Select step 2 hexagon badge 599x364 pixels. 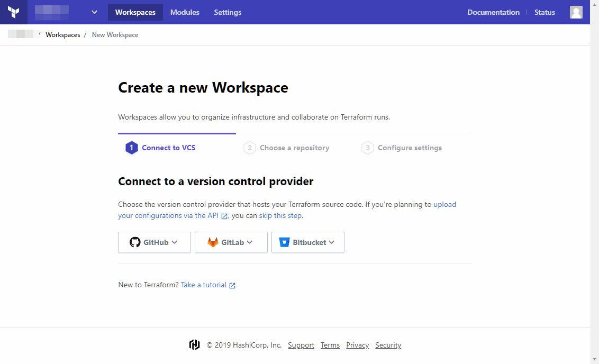249,148
